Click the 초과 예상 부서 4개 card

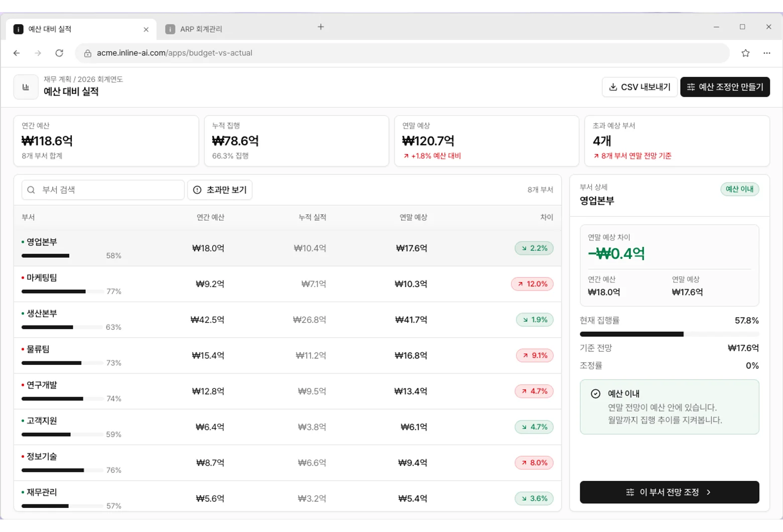677,141
